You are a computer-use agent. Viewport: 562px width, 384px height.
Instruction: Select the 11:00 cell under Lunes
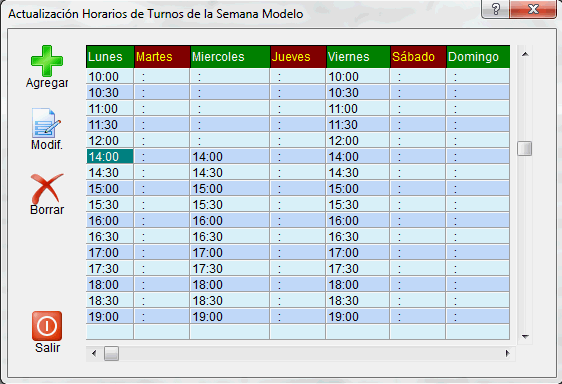(x=110, y=109)
